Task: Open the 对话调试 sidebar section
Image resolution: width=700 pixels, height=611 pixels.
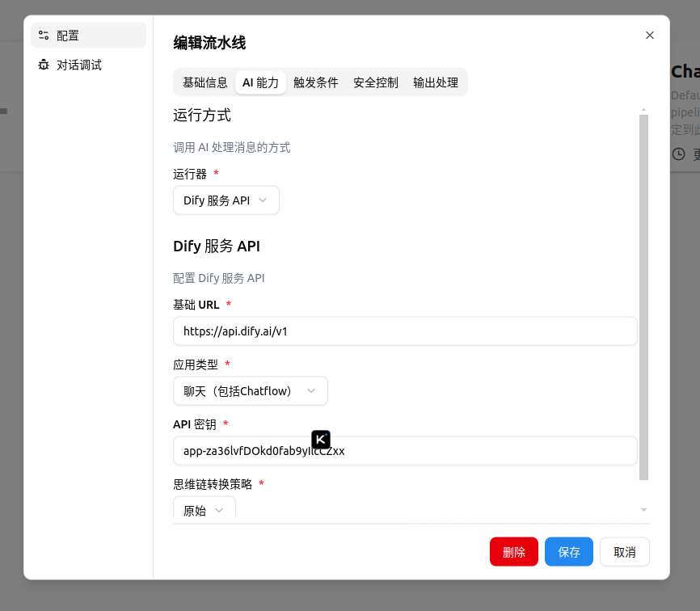Action: click(x=88, y=65)
